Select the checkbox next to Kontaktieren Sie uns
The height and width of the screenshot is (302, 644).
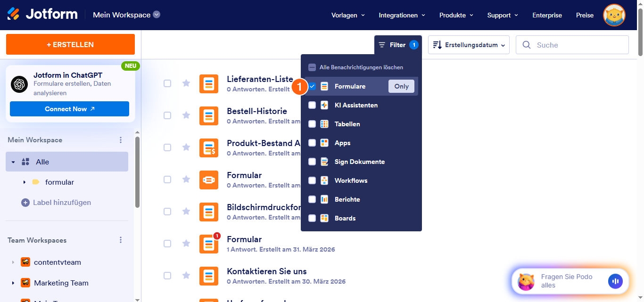pos(167,276)
